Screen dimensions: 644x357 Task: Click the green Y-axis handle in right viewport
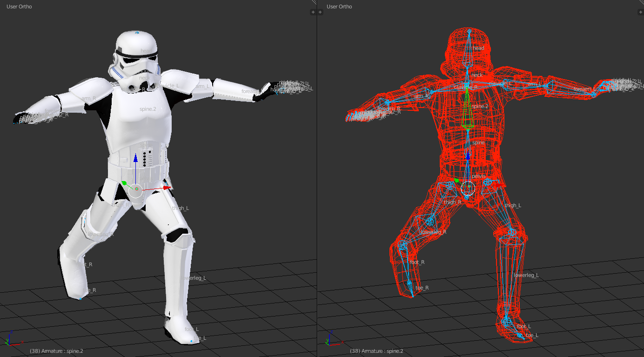(x=456, y=180)
